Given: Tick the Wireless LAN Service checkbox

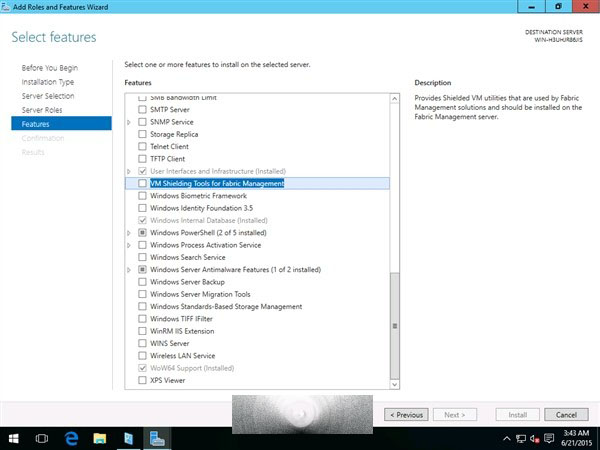Looking at the screenshot, I should 142,356.
